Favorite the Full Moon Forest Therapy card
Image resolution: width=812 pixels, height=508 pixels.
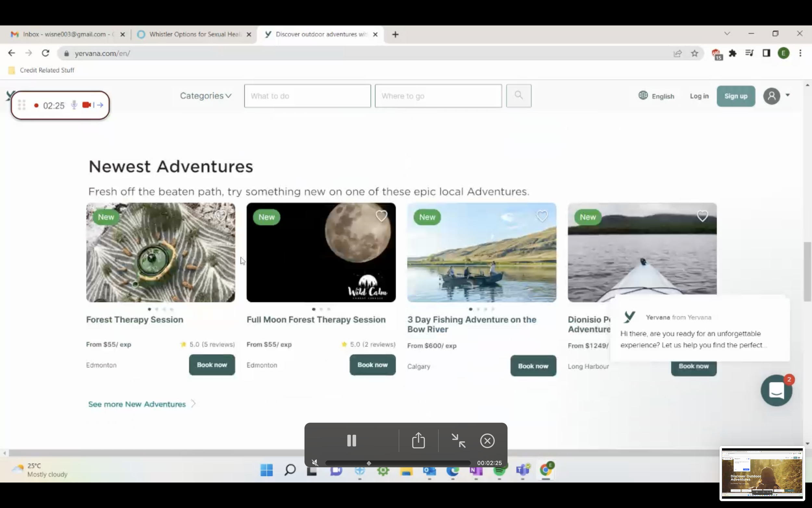(381, 216)
